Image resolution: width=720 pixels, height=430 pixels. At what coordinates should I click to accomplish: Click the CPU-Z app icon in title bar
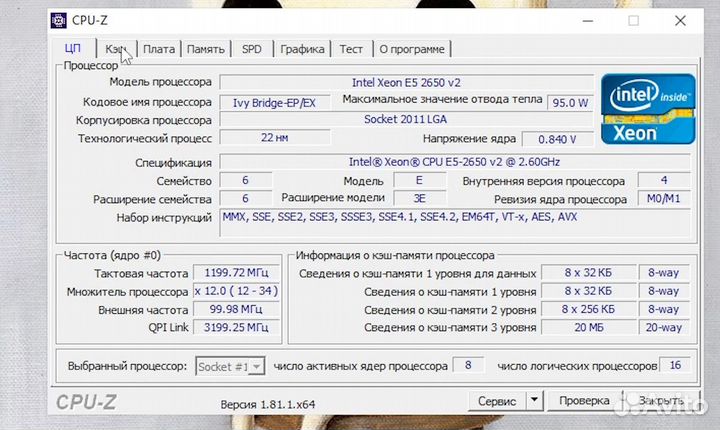[59, 20]
